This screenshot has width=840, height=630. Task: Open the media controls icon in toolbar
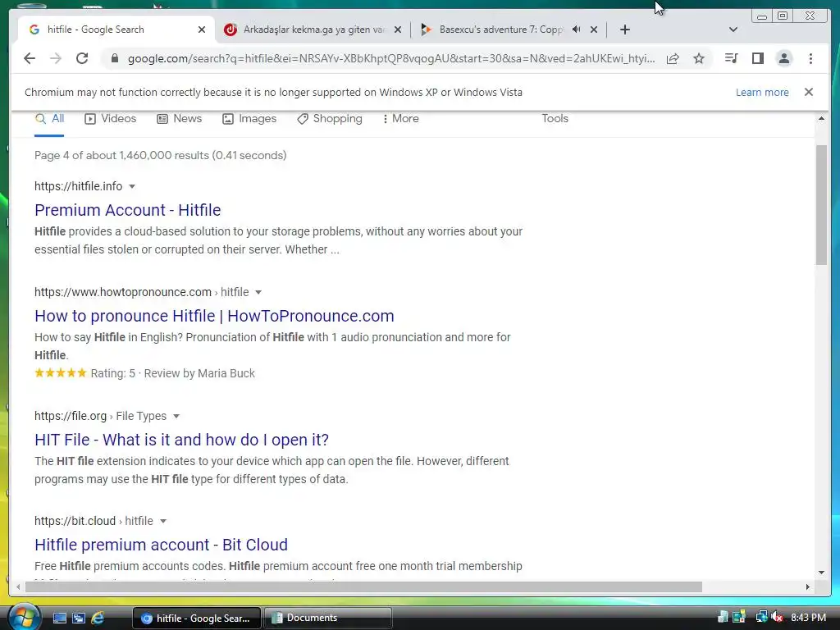[x=731, y=58]
